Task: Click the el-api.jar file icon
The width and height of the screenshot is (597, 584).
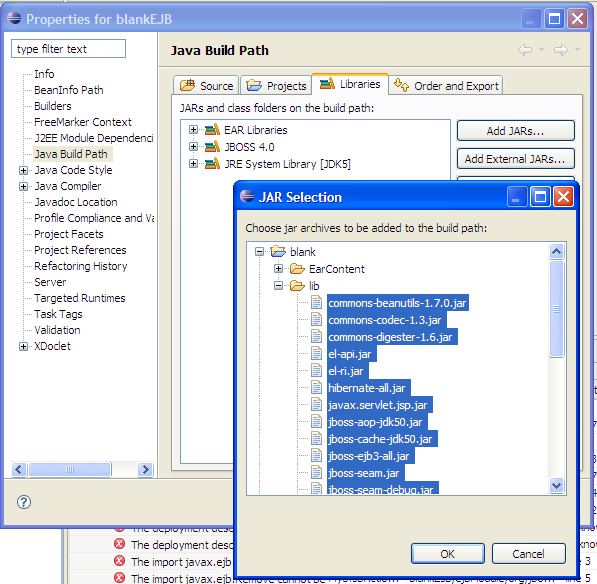Action: (x=316, y=354)
